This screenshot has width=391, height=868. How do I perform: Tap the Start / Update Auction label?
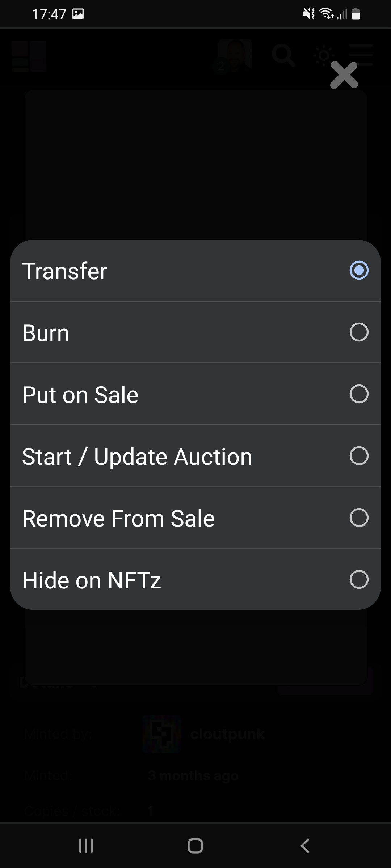[x=137, y=456]
